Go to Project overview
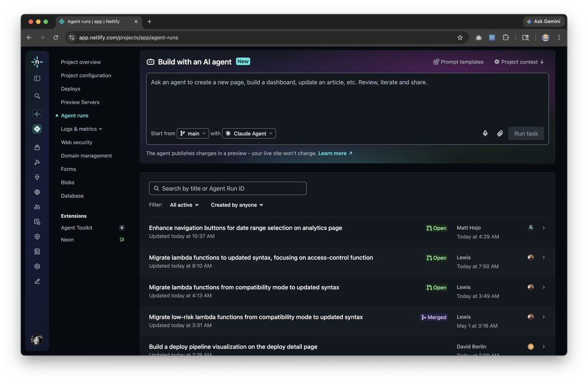 tap(81, 62)
